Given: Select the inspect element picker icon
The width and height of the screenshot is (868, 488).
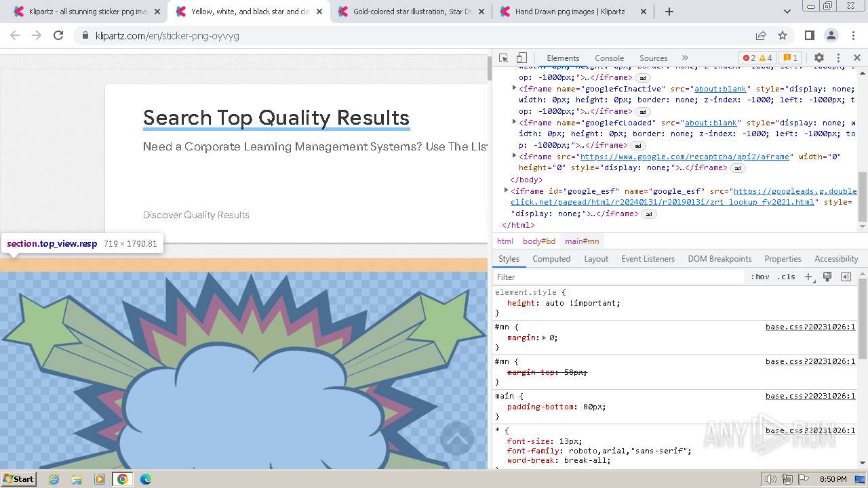Looking at the screenshot, I should coord(503,58).
